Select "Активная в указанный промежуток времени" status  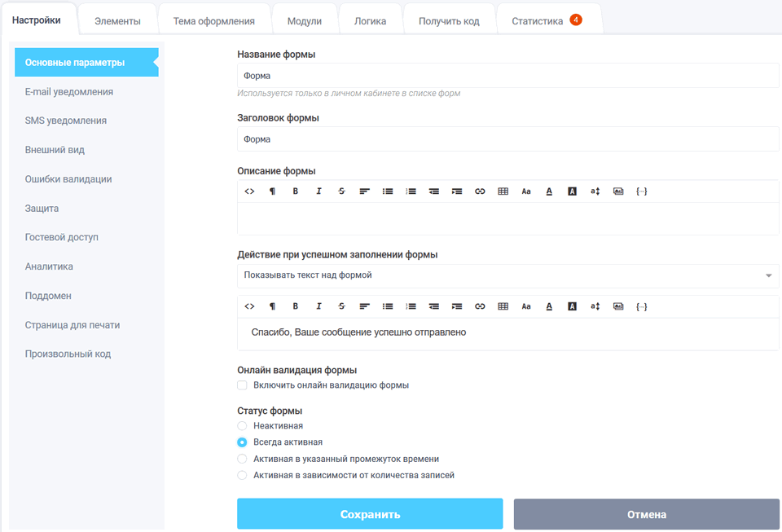(242, 459)
